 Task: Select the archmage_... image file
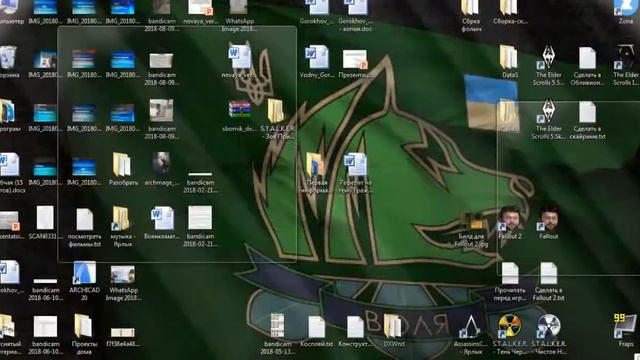tap(161, 170)
